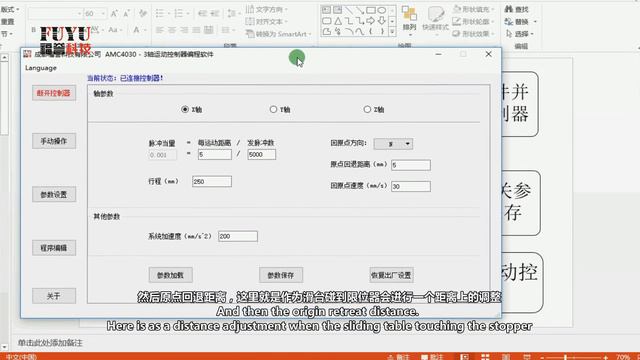The height and width of the screenshot is (360, 640).
Task: Click the Clear All Formatting eraser icon
Action: [x=142, y=13]
